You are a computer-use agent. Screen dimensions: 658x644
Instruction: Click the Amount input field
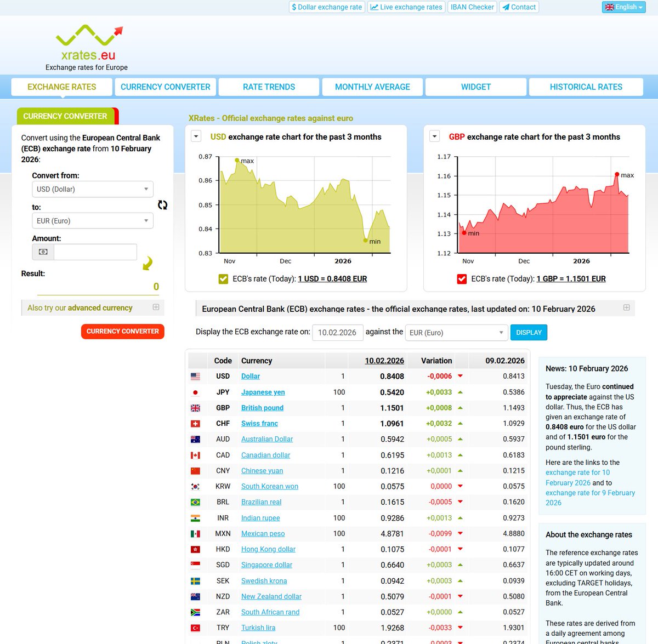click(95, 252)
